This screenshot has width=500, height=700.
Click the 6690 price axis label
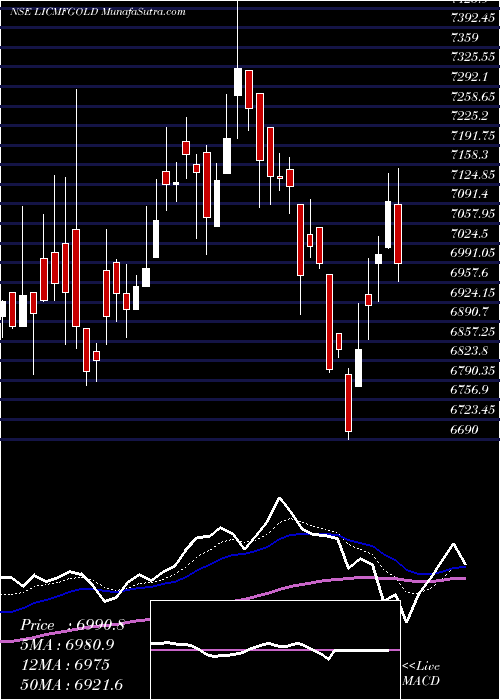coord(465,429)
